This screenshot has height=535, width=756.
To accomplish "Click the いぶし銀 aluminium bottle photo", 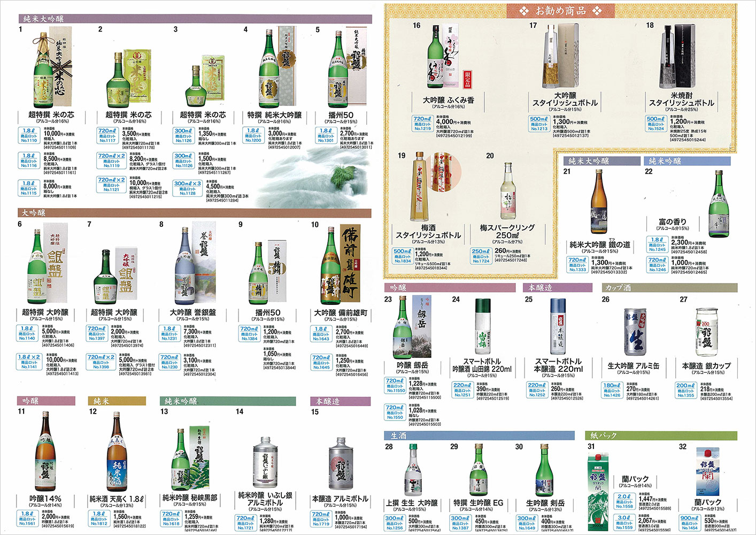I will click(265, 463).
